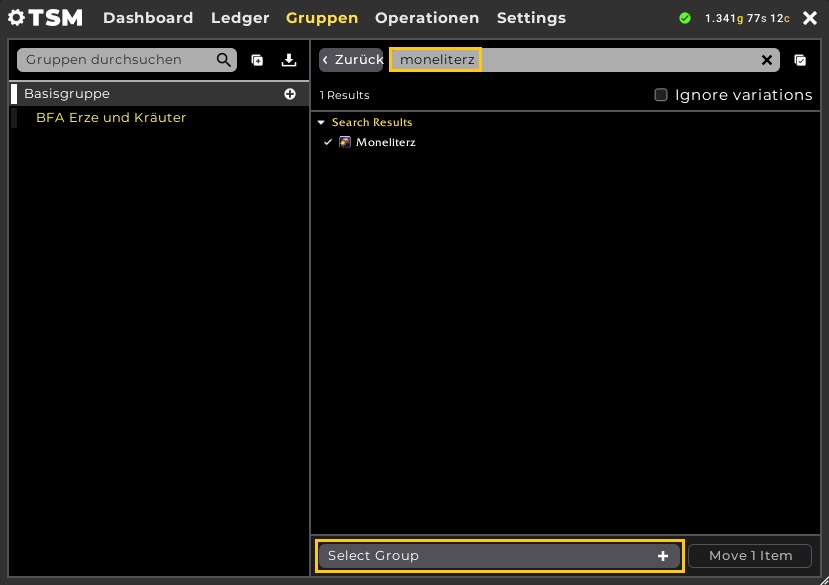This screenshot has height=585, width=829.
Task: Click the TSM gear logo icon
Action: [16, 17]
